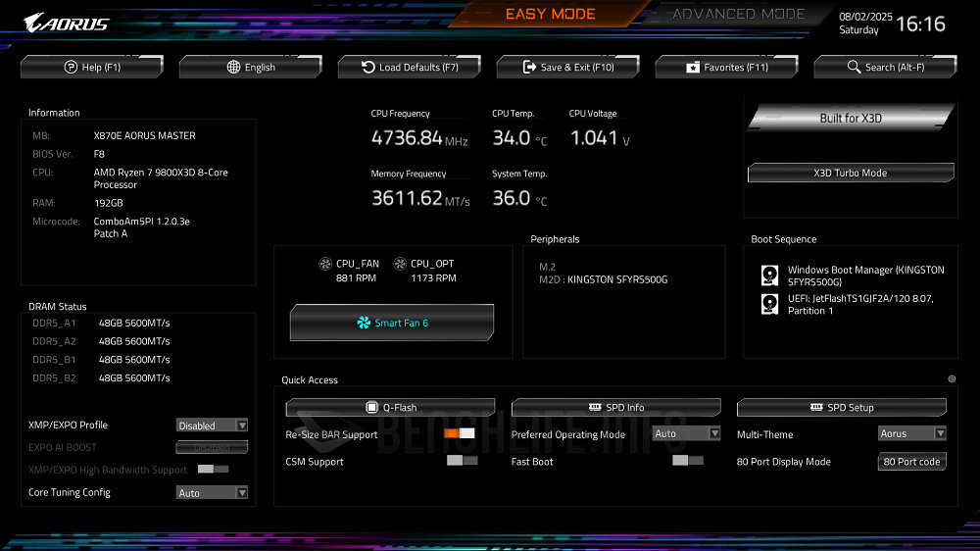Click the Memory Frequency 3611.62 MT/s value

420,198
